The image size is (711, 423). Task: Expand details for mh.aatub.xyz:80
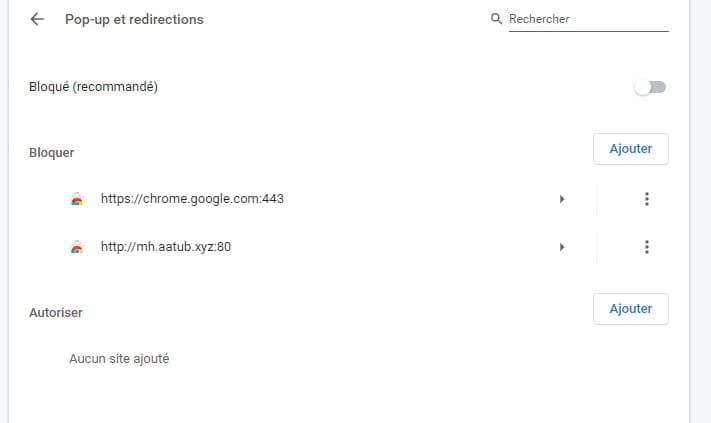562,247
